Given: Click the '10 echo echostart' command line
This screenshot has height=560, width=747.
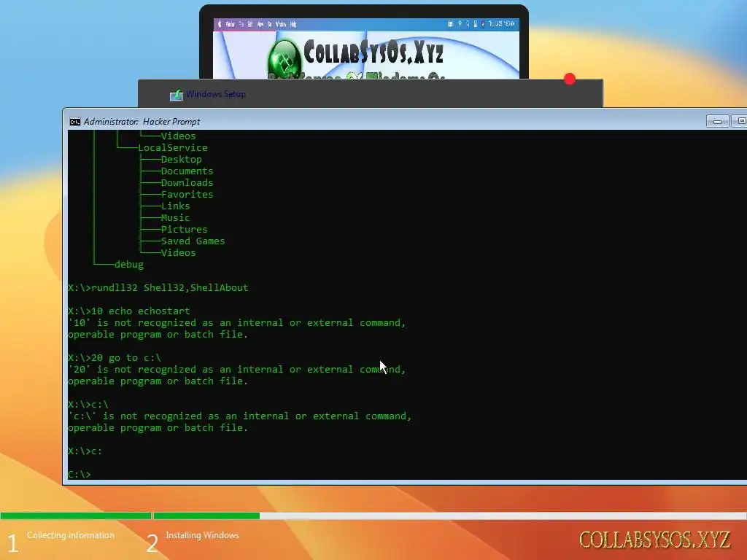Looking at the screenshot, I should coord(129,311).
